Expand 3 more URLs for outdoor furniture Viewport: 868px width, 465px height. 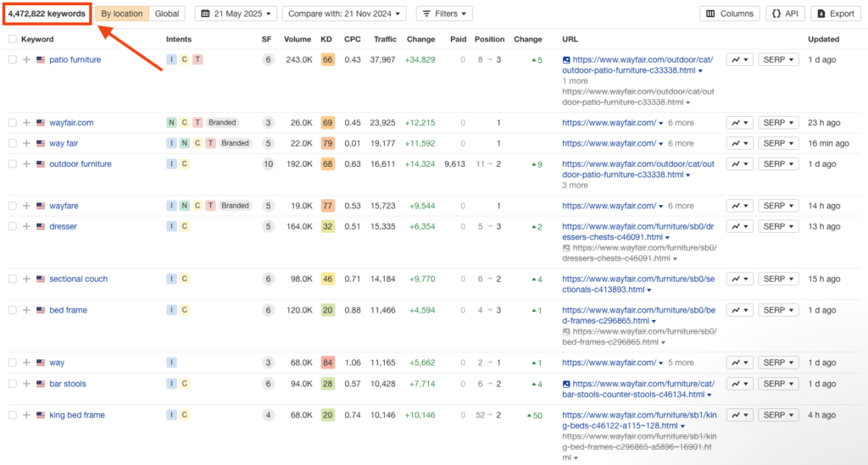576,185
